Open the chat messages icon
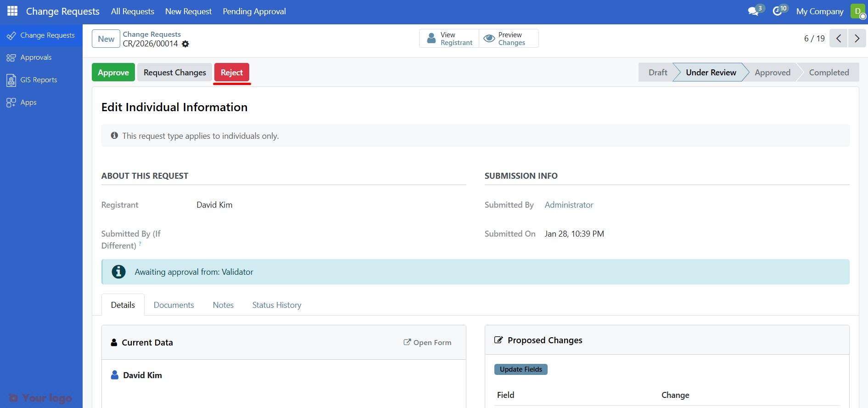The image size is (868, 408). click(x=753, y=11)
